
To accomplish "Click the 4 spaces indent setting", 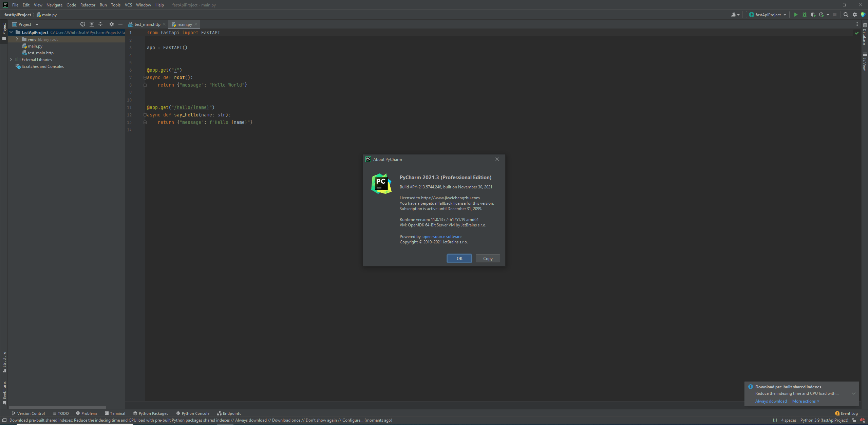I will click(x=789, y=420).
